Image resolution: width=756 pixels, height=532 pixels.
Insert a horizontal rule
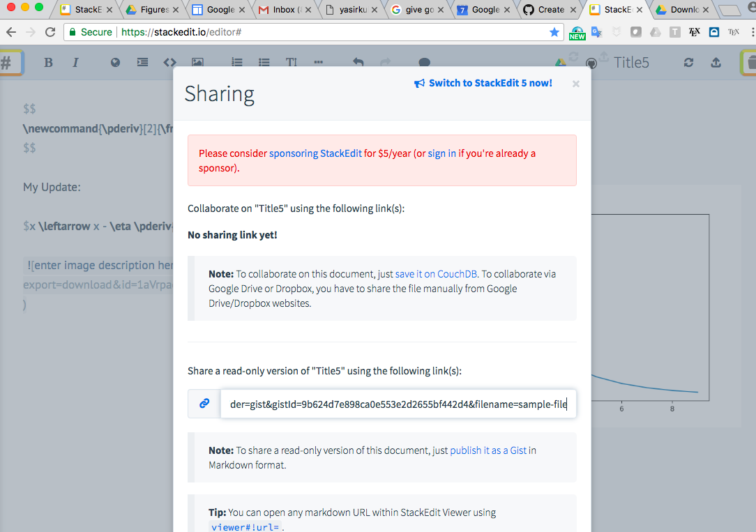click(x=318, y=62)
